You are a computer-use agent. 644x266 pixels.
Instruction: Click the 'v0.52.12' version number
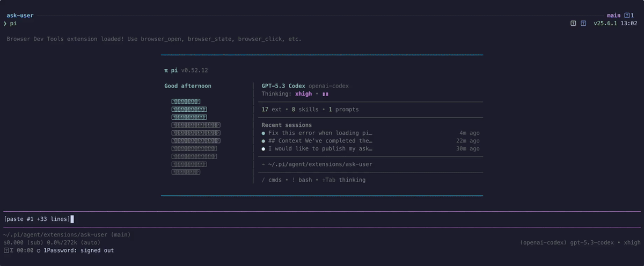(x=195, y=70)
